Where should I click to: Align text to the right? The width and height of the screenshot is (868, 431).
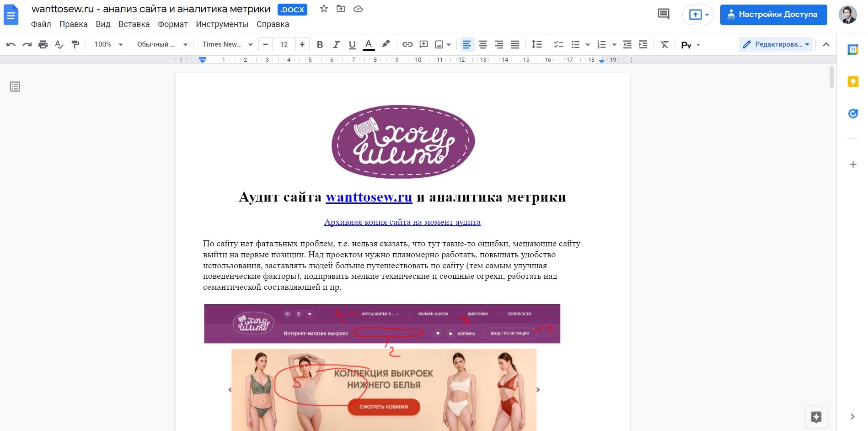click(x=499, y=44)
